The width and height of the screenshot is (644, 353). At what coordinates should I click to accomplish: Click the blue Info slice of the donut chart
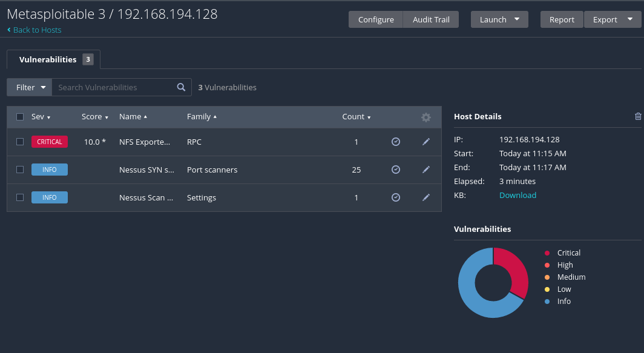(471, 296)
